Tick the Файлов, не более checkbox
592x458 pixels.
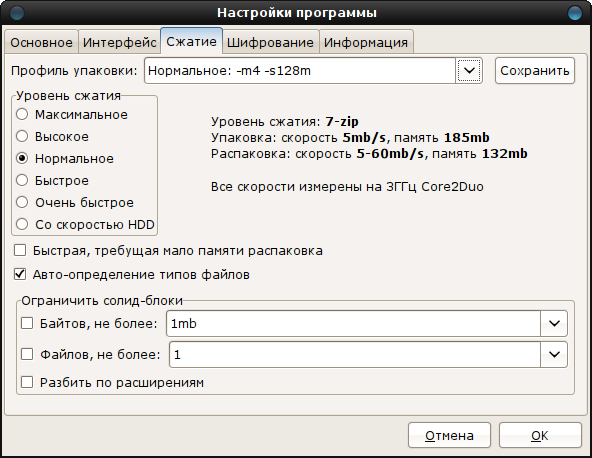[x=27, y=354]
